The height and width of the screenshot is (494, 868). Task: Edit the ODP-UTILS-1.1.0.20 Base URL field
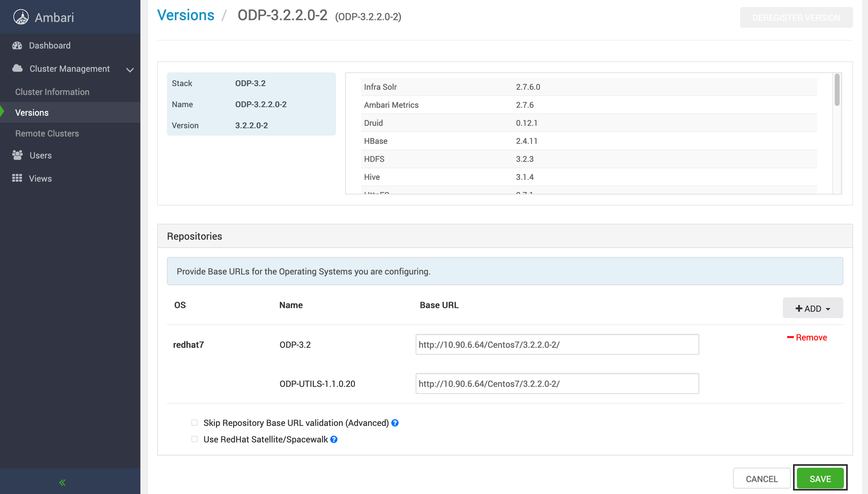557,384
